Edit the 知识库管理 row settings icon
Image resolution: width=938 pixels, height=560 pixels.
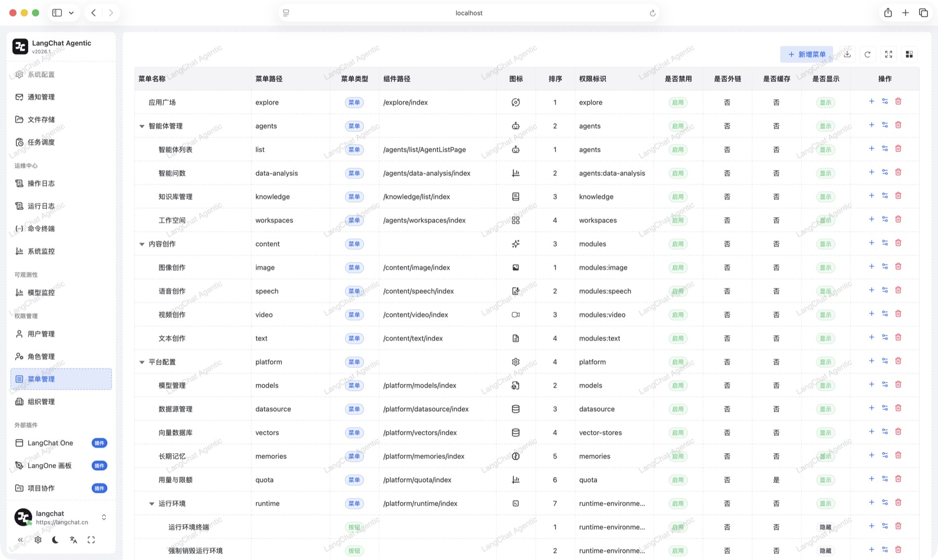click(885, 196)
